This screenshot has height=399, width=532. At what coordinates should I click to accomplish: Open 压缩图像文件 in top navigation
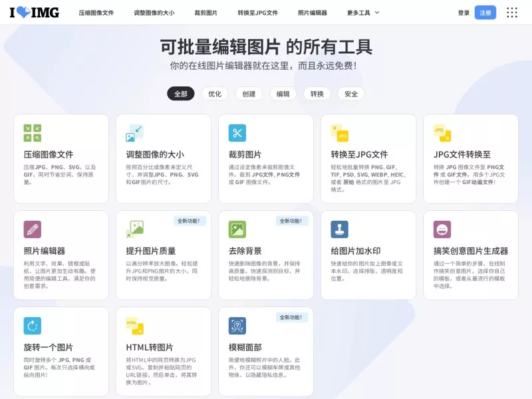(96, 13)
